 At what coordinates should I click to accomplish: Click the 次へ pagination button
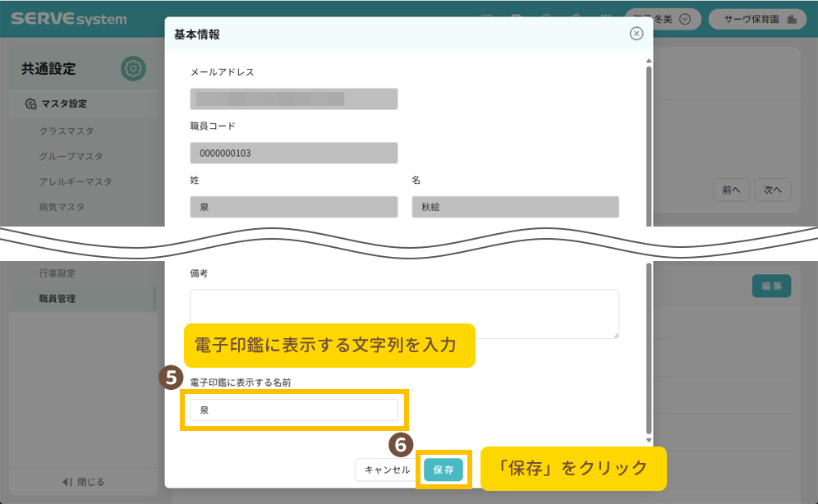[x=772, y=190]
